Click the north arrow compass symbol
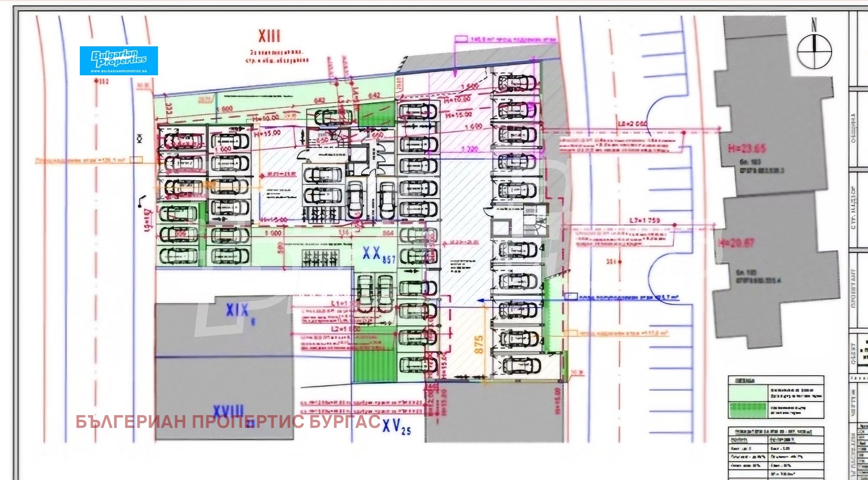This screenshot has height=480, width=868. pos(814,50)
